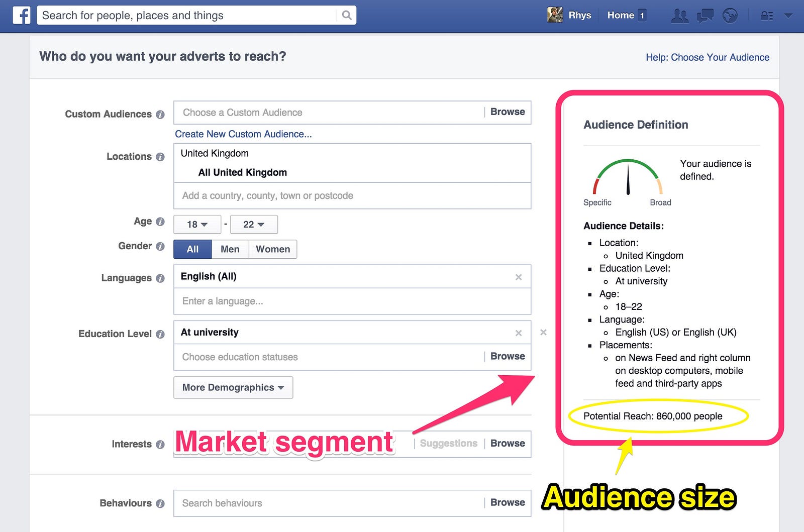
Task: Click the audience size gauge
Action: tap(628, 177)
